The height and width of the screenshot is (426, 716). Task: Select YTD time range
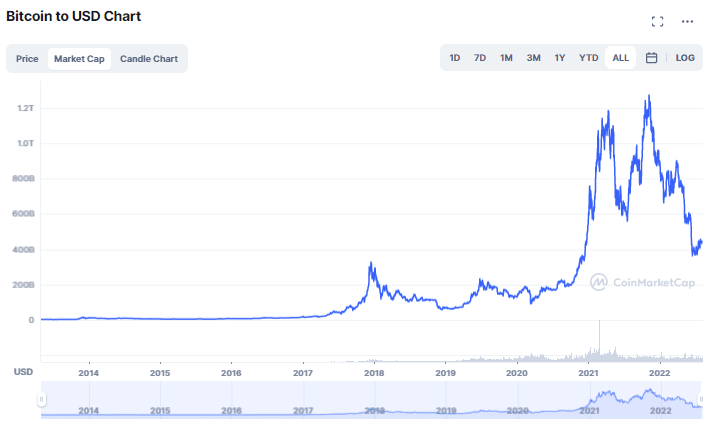589,58
